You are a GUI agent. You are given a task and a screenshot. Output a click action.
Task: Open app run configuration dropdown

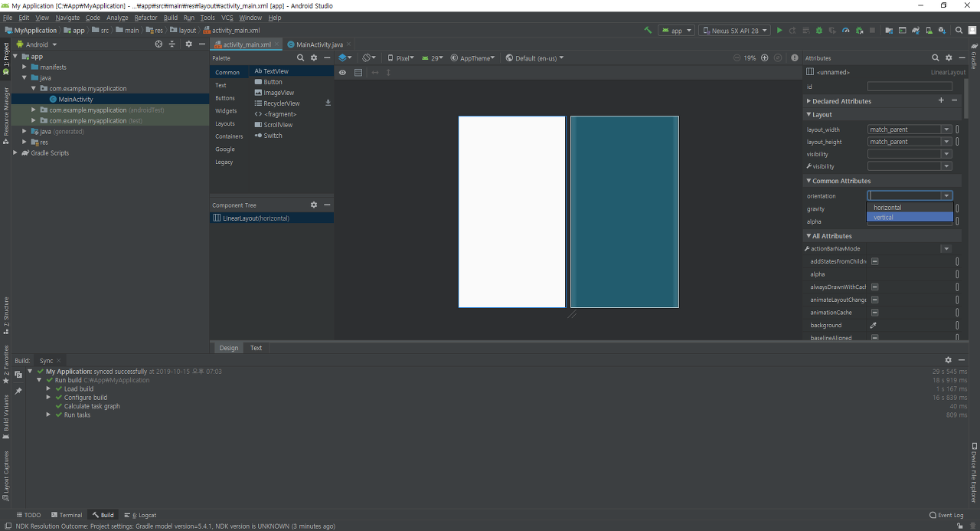pos(676,31)
